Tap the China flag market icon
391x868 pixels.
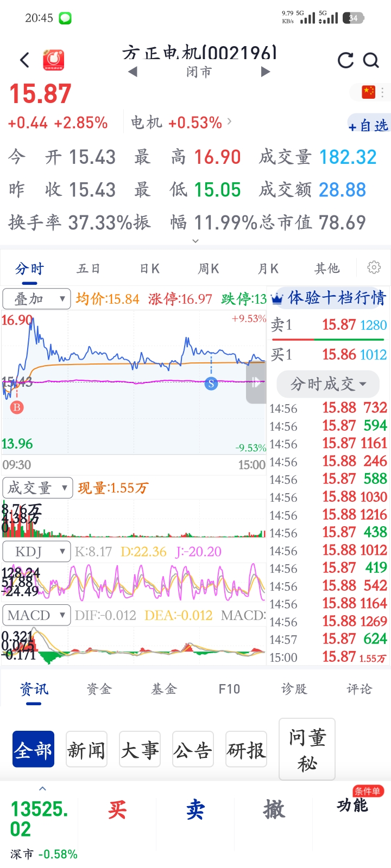click(369, 92)
